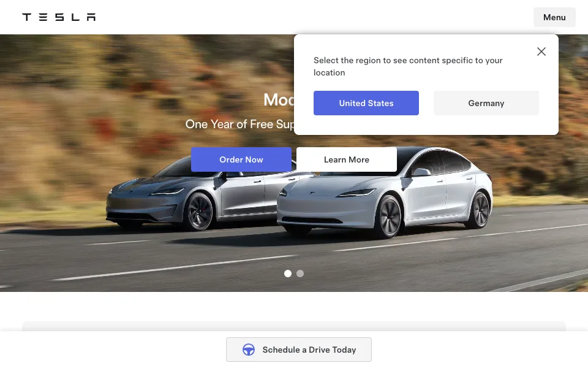Click the Order Now button
The image size is (588, 368).
tap(241, 159)
